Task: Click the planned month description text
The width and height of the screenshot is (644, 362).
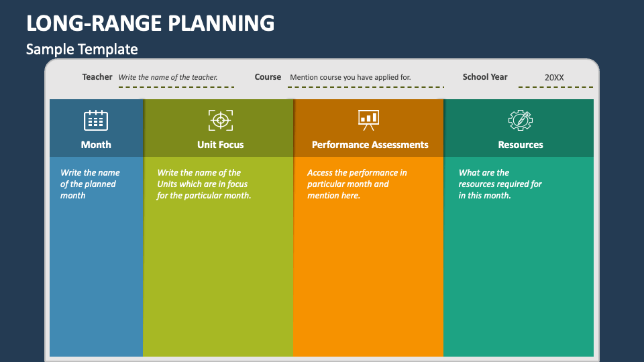Action: click(90, 184)
